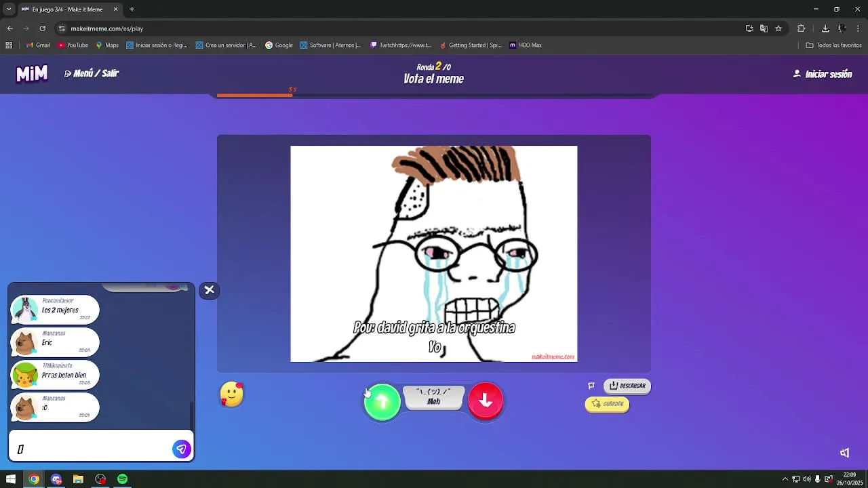Click the MiM logo

pos(32,73)
